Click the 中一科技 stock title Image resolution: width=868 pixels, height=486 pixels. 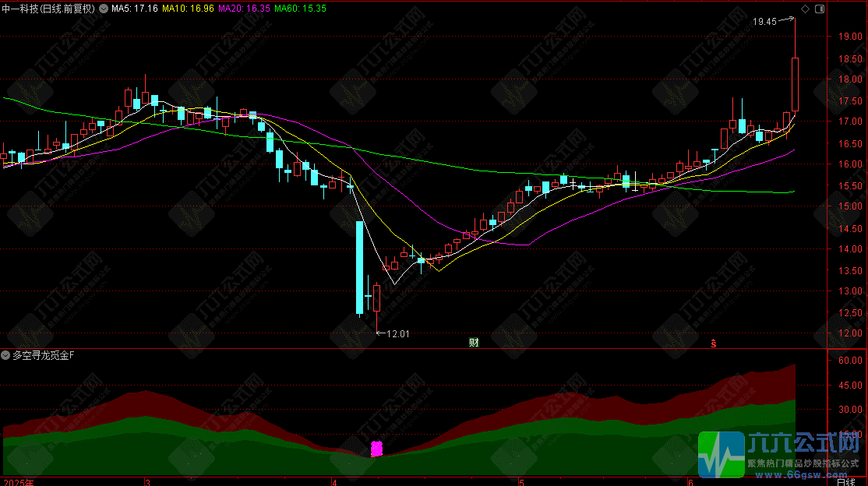coord(20,9)
